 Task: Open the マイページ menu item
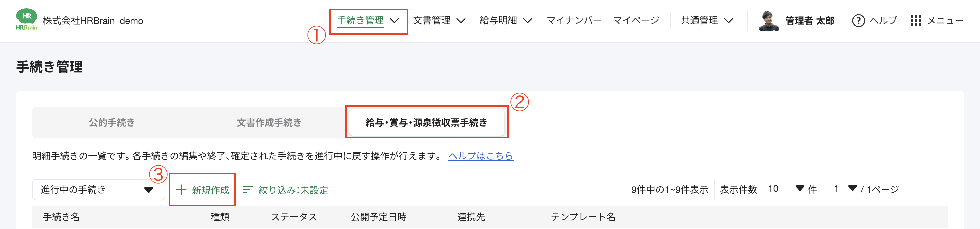636,20
